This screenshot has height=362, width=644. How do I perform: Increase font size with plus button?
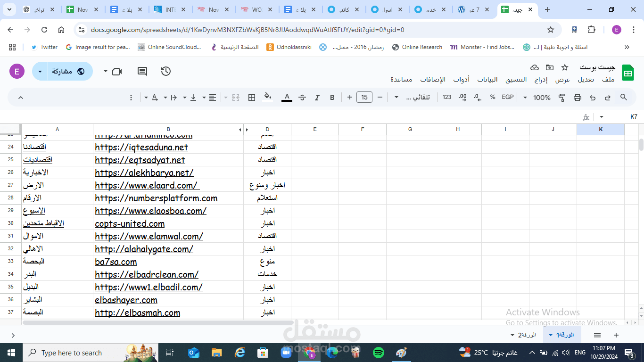[x=350, y=98]
